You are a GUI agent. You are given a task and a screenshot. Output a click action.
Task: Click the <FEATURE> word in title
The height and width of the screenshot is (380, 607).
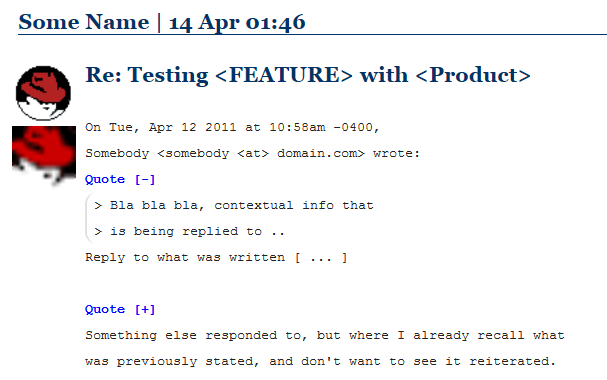(x=284, y=75)
